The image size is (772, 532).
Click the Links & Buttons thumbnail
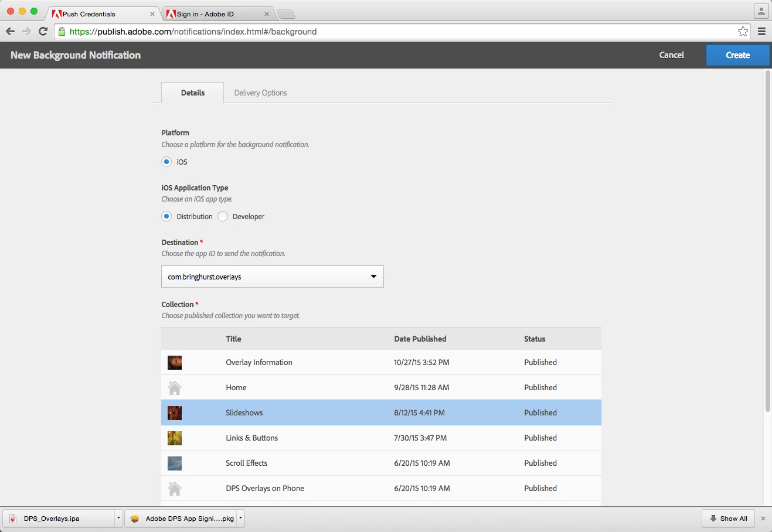pos(175,438)
